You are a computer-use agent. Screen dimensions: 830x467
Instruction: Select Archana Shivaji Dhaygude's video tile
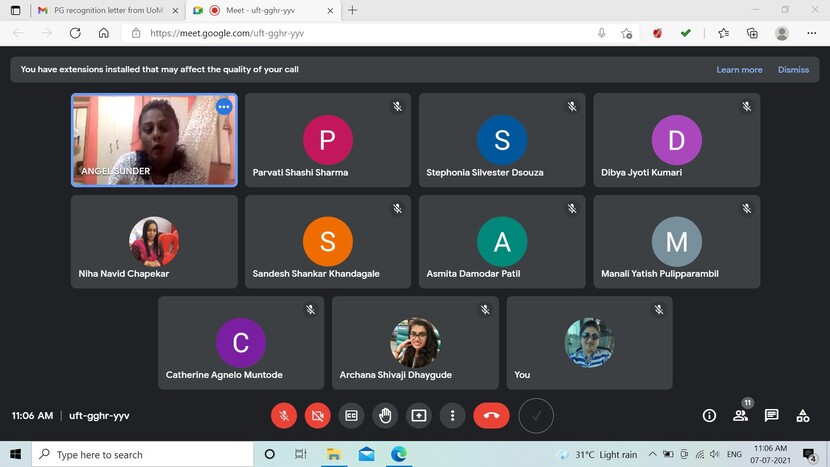click(415, 342)
